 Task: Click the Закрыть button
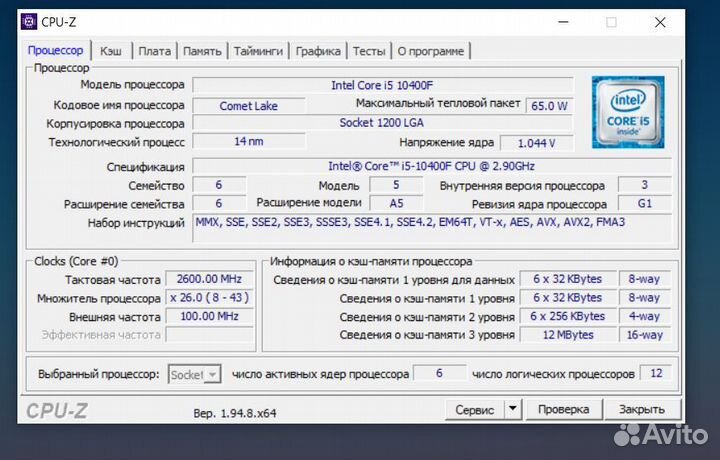(641, 409)
